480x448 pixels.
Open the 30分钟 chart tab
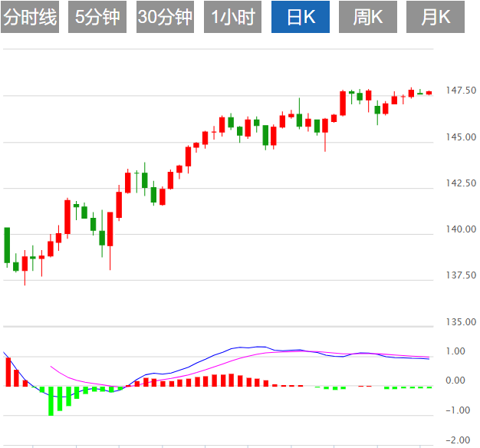[x=165, y=17]
